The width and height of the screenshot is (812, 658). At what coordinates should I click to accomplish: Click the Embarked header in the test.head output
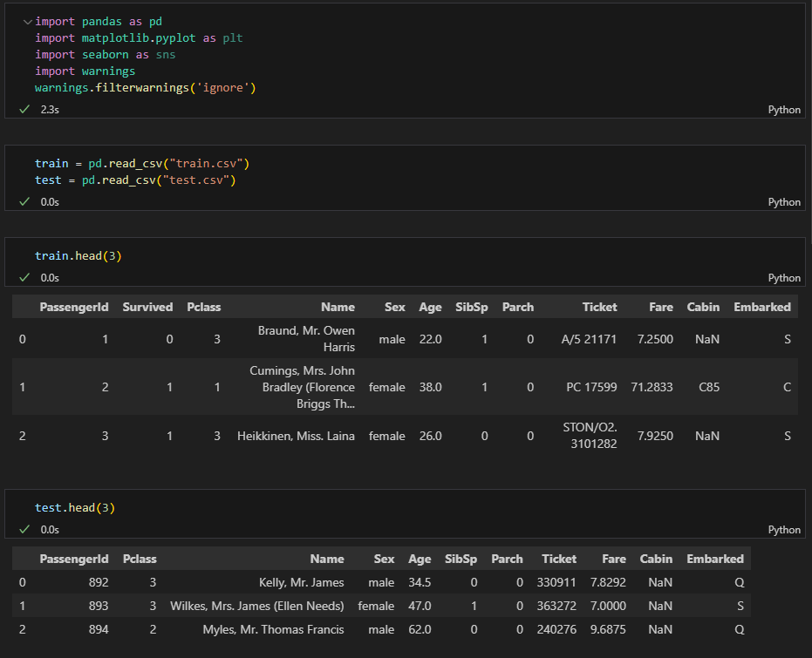tap(714, 559)
